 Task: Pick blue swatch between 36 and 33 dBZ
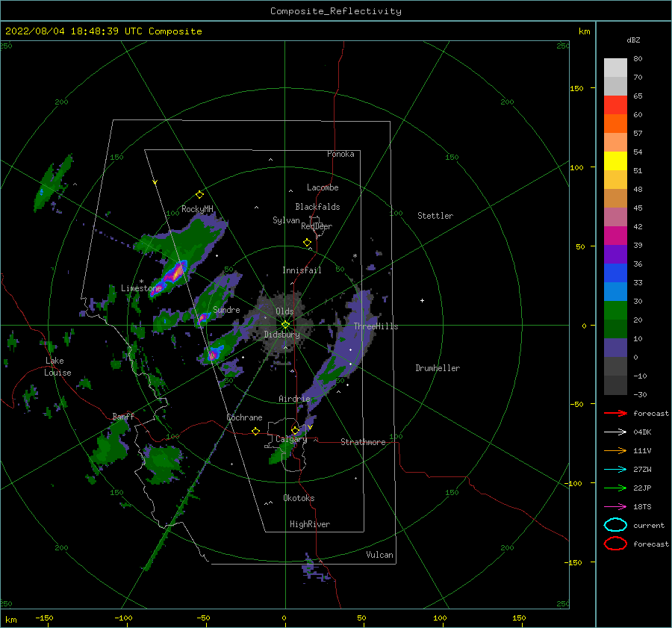(x=615, y=273)
